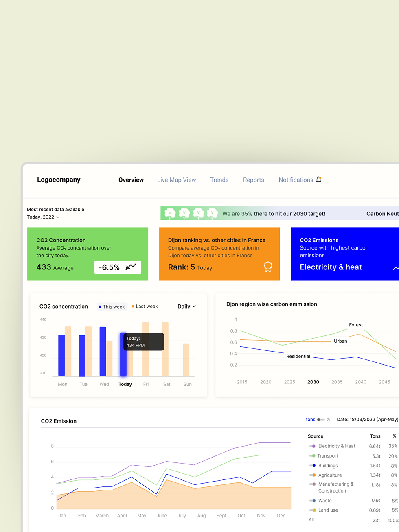Click the downward trend arrow beside -6.5%
The height and width of the screenshot is (532, 399).
[131, 267]
